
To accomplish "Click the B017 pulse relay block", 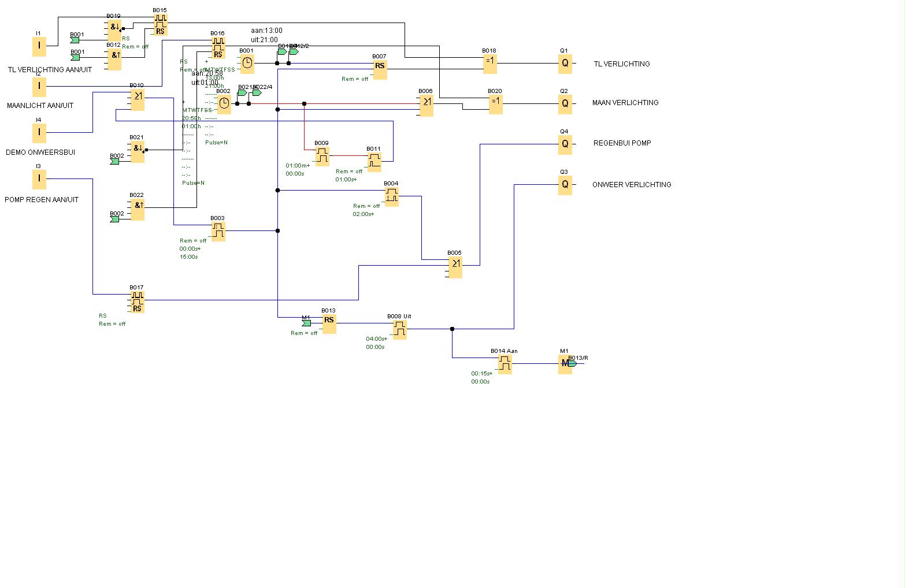I will point(137,303).
